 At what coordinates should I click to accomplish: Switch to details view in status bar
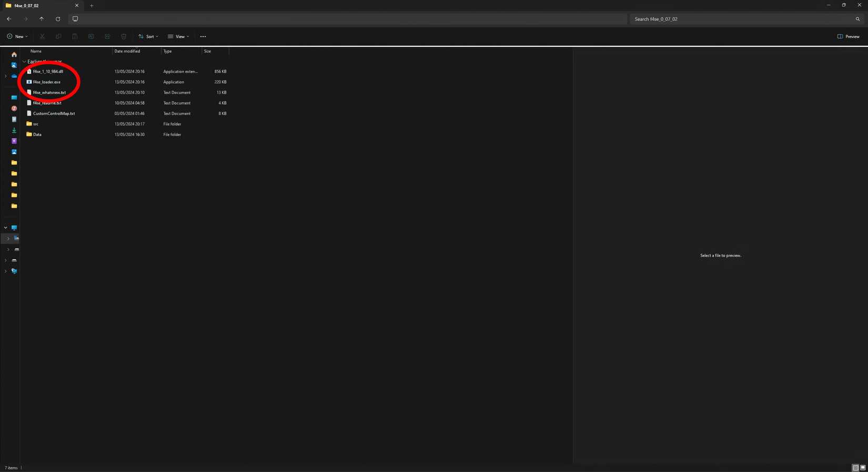855,468
